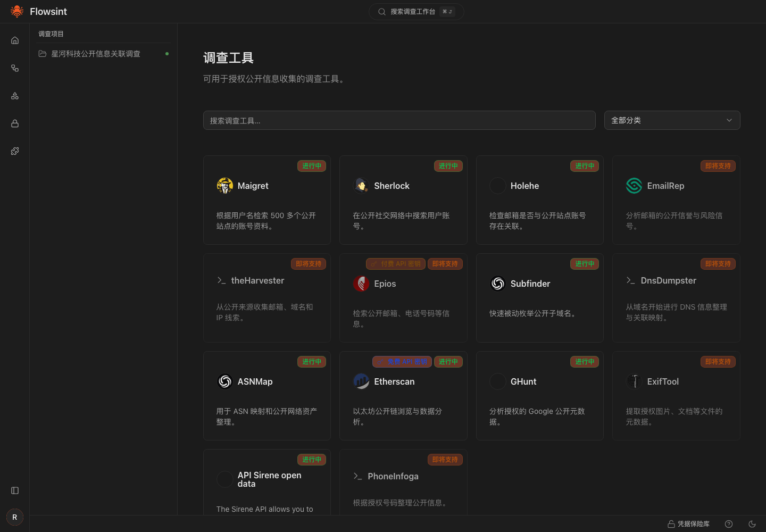Click the folder icon of 星河科技 project
The width and height of the screenshot is (766, 532).
click(x=43, y=54)
